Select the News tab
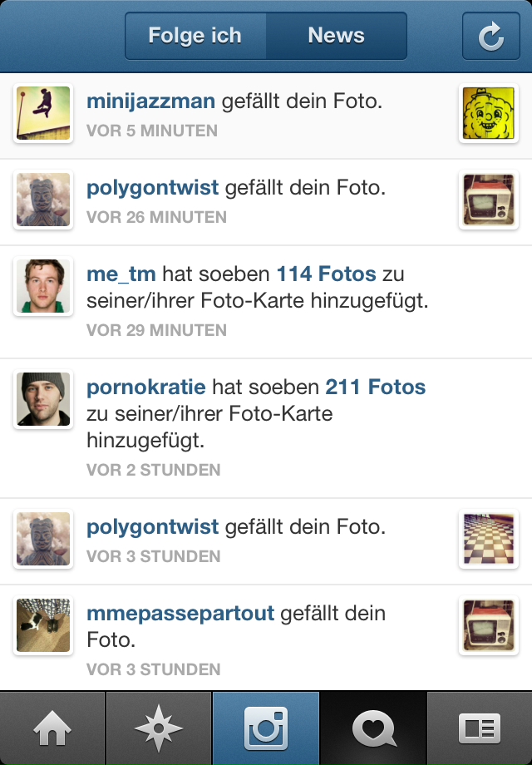This screenshot has height=765, width=532. [x=337, y=36]
